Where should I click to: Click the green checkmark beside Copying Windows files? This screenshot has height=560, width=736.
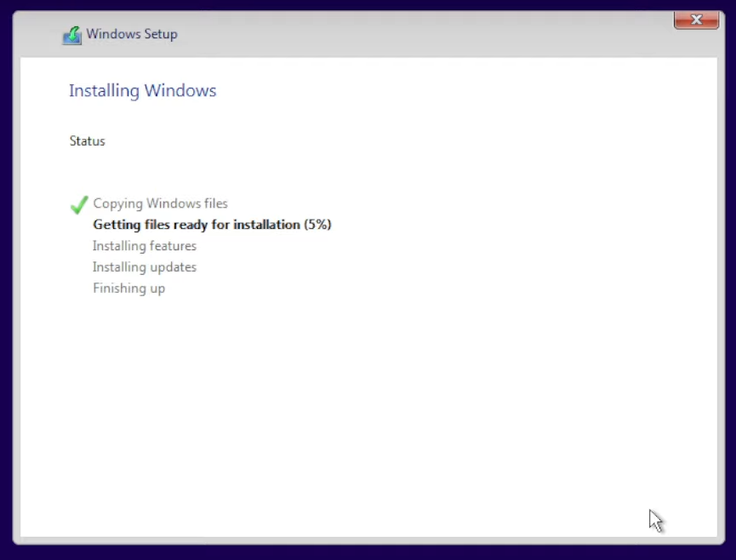(79, 204)
